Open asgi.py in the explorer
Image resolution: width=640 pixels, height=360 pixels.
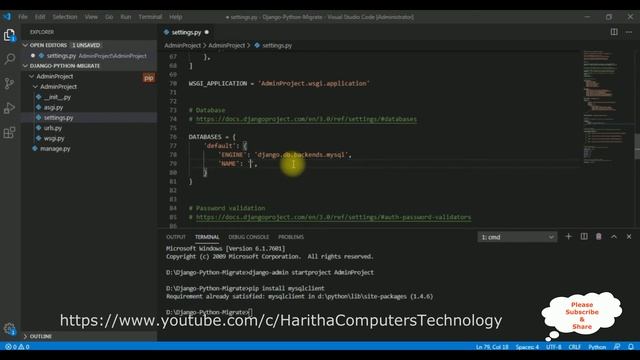[89, 107]
